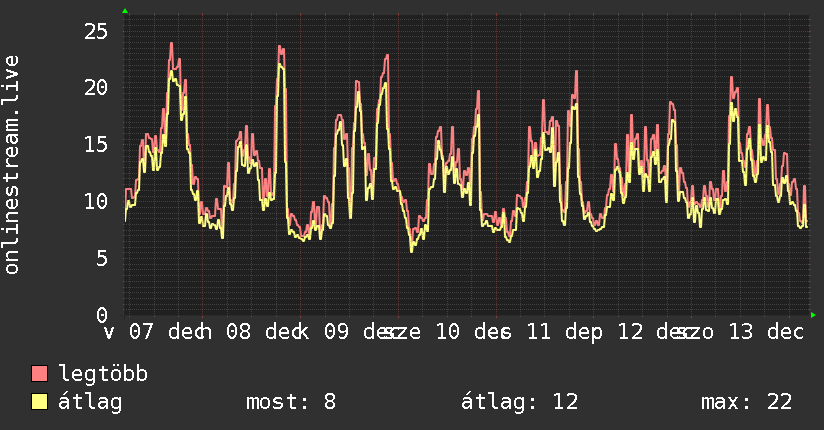Click the '11 dec' date label
Viewport: 824px width, 430px height.
(563, 332)
